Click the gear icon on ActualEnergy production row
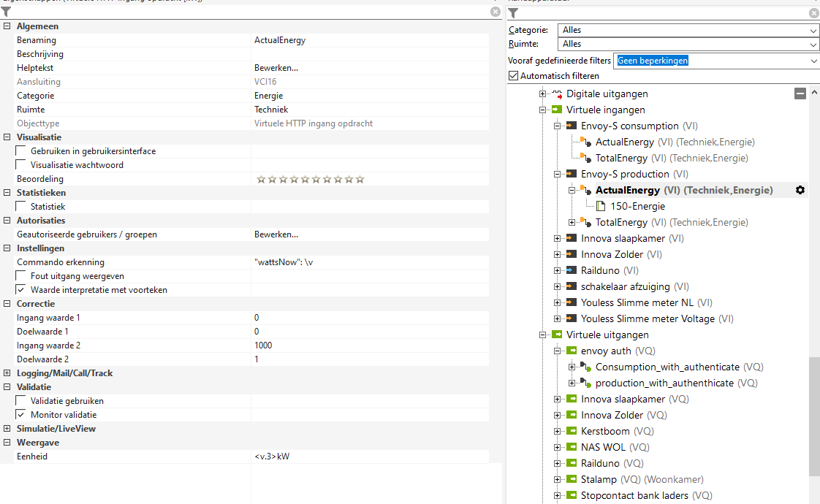Image resolution: width=820 pixels, height=504 pixels. coord(800,191)
